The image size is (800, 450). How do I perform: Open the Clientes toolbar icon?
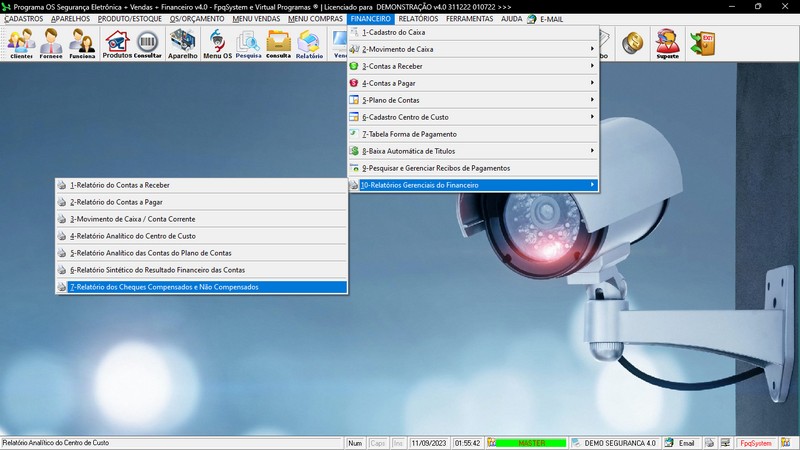point(21,43)
